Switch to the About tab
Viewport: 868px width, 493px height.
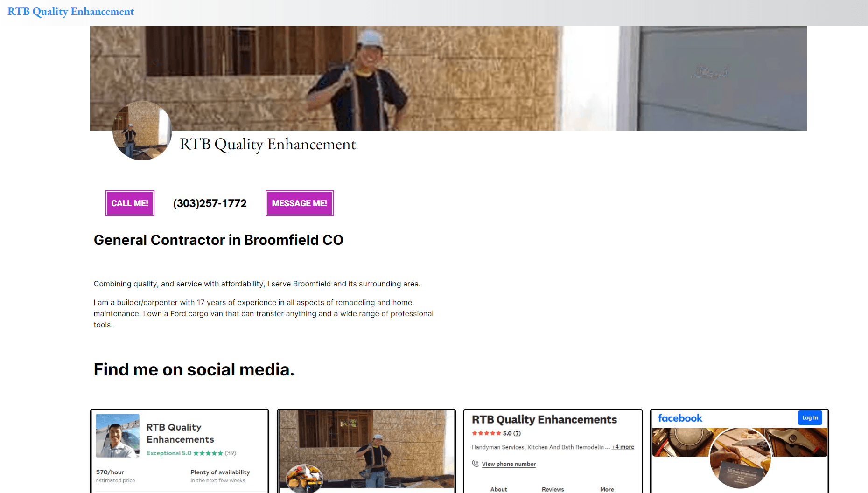[x=499, y=489]
